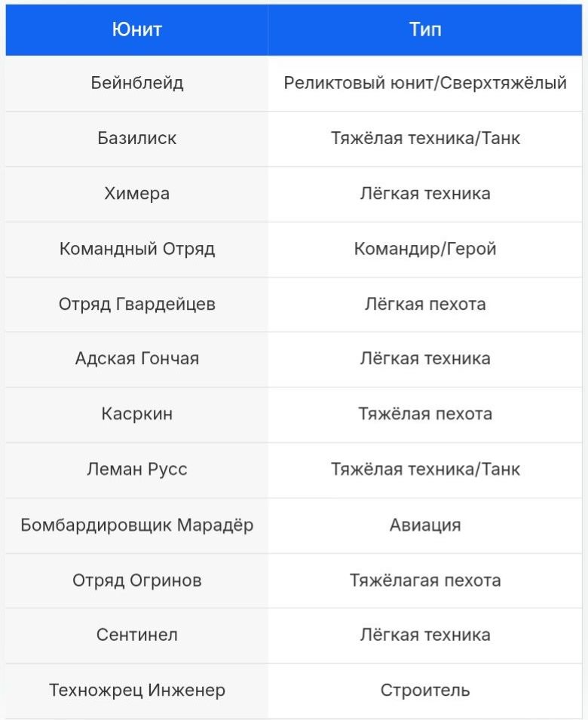
Task: Select the Адская Гончая unit name
Action: click(x=136, y=359)
